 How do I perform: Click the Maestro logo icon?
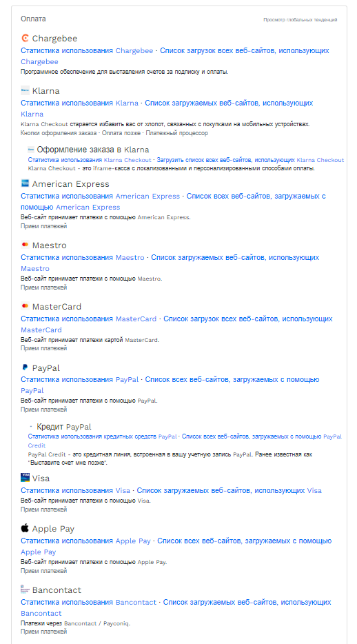tap(25, 245)
